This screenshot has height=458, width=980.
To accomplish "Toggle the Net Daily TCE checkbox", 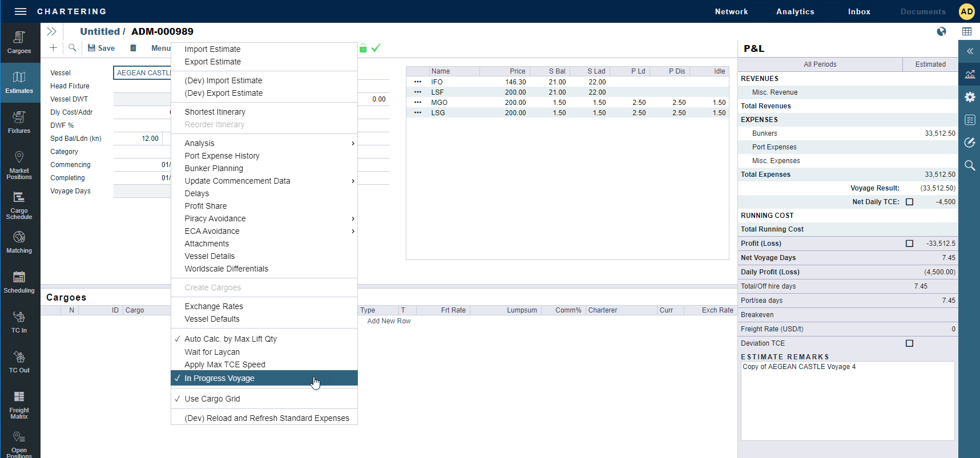I will coord(910,202).
